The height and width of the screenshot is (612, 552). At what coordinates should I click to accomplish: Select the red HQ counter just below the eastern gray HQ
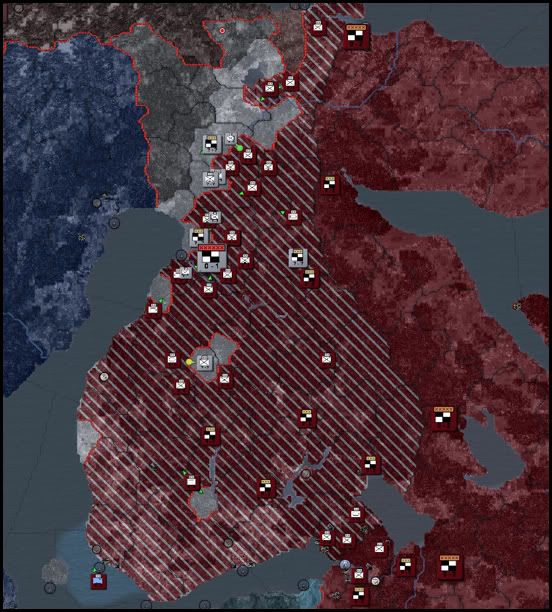point(309,277)
